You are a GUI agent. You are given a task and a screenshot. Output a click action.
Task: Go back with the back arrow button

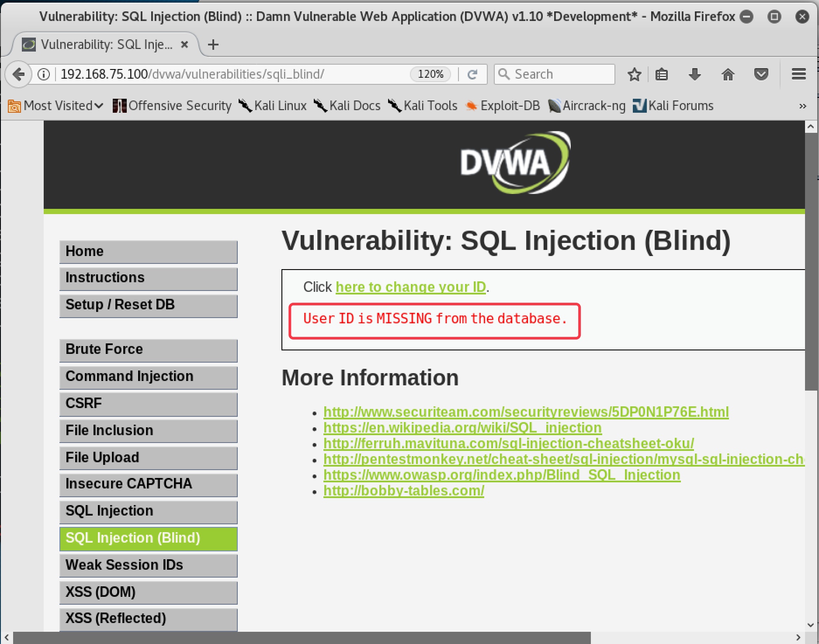[x=18, y=74]
